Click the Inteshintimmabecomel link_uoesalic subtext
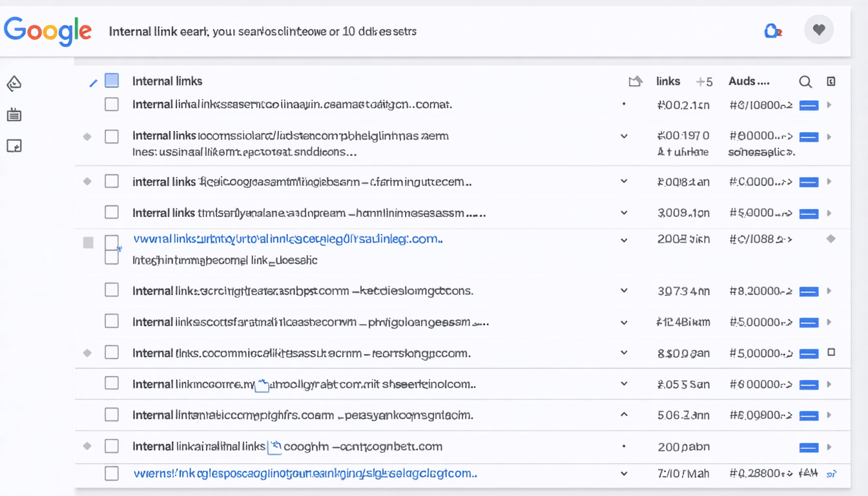868x496 pixels. tap(225, 260)
